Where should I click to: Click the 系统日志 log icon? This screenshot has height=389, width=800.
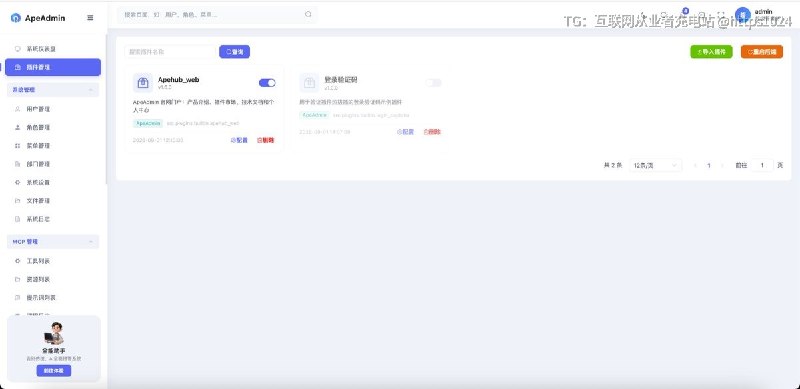(x=17, y=219)
